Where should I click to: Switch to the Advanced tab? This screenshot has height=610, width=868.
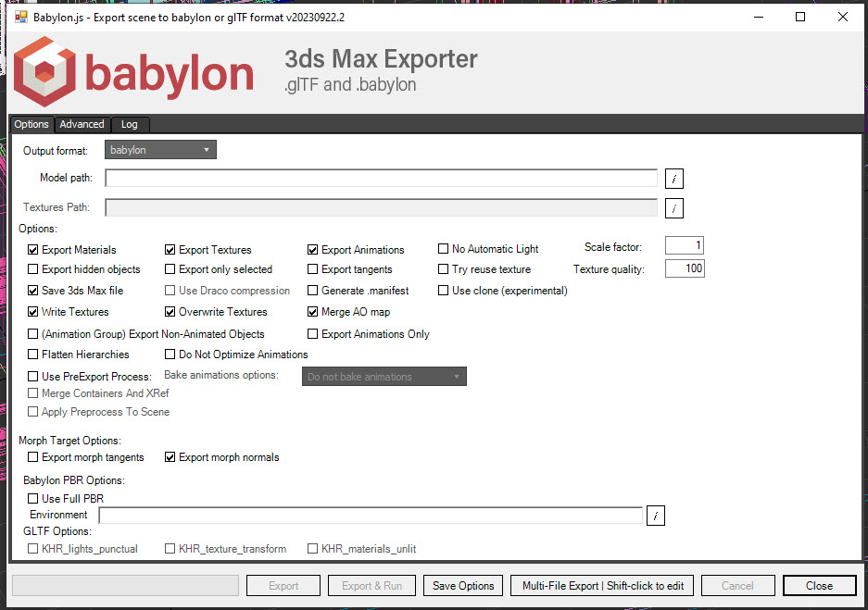coord(82,123)
